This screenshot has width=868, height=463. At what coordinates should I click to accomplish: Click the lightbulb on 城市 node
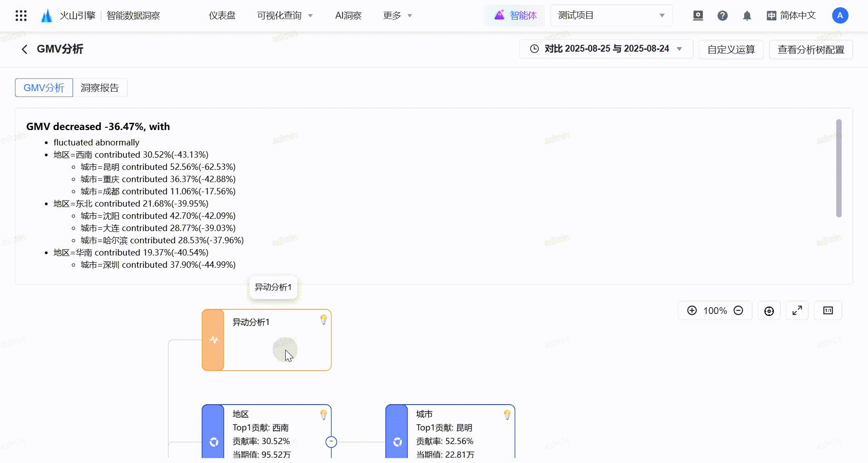pyautogui.click(x=507, y=415)
